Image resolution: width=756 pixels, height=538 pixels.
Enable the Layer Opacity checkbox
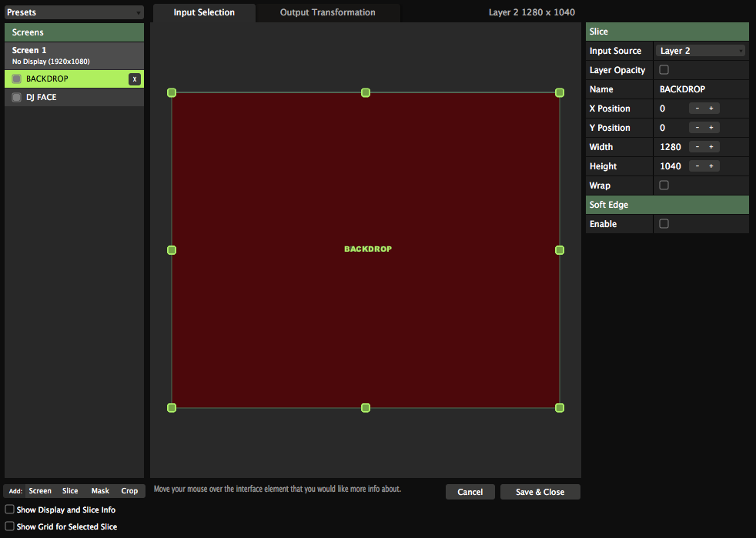664,70
